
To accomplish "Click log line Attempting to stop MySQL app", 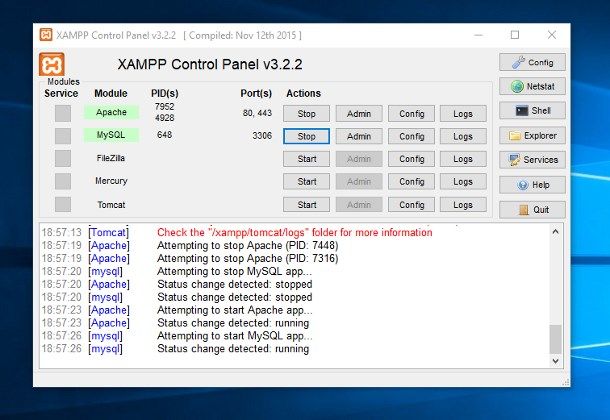I will click(235, 271).
